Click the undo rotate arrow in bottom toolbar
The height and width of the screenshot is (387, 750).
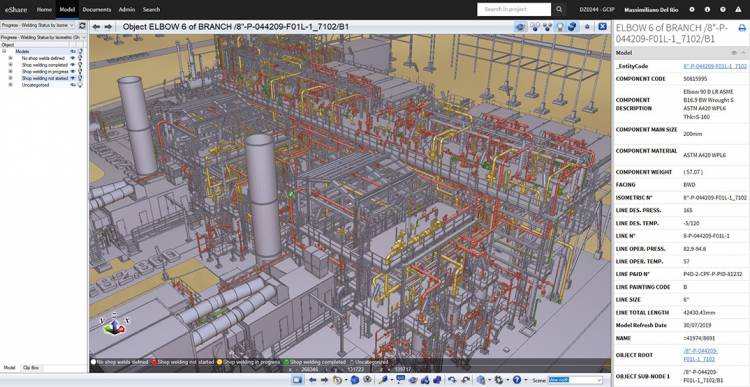tap(452, 380)
